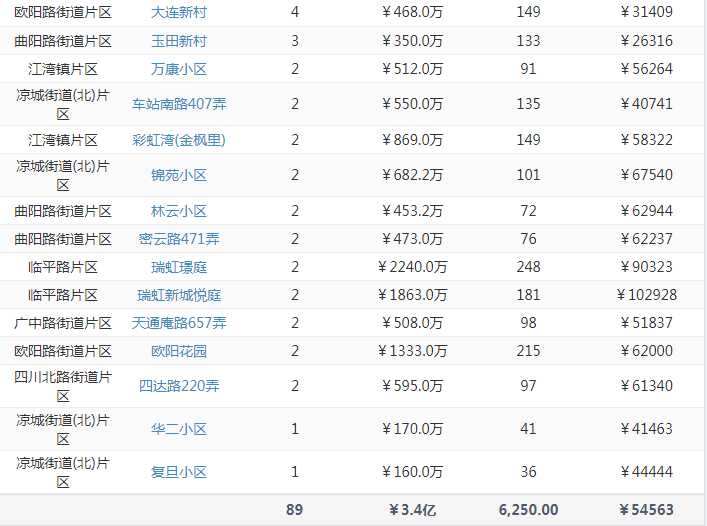Open the 锦苑小区 community link
Image resolution: width=707 pixels, height=526 pixels.
(179, 175)
